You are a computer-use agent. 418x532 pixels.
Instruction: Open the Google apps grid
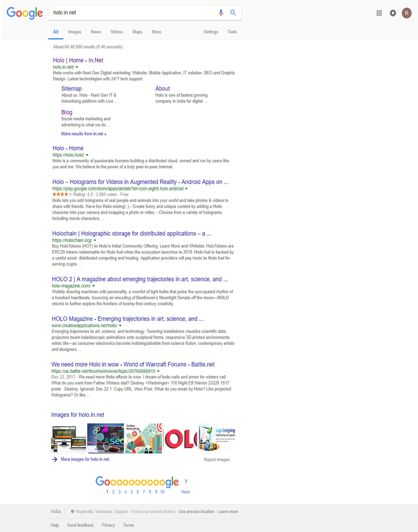[x=379, y=13]
